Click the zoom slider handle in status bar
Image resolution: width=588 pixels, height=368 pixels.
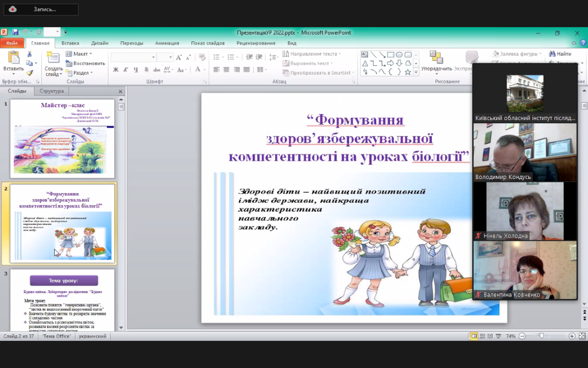click(542, 336)
